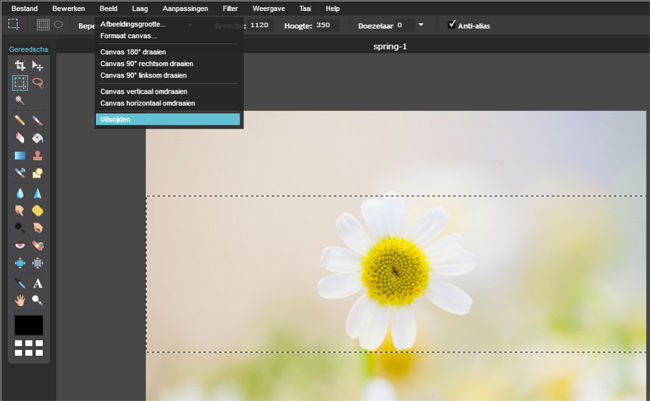The width and height of the screenshot is (650, 401).
Task: Select the Spot Heal bandage tool
Action: point(37,245)
